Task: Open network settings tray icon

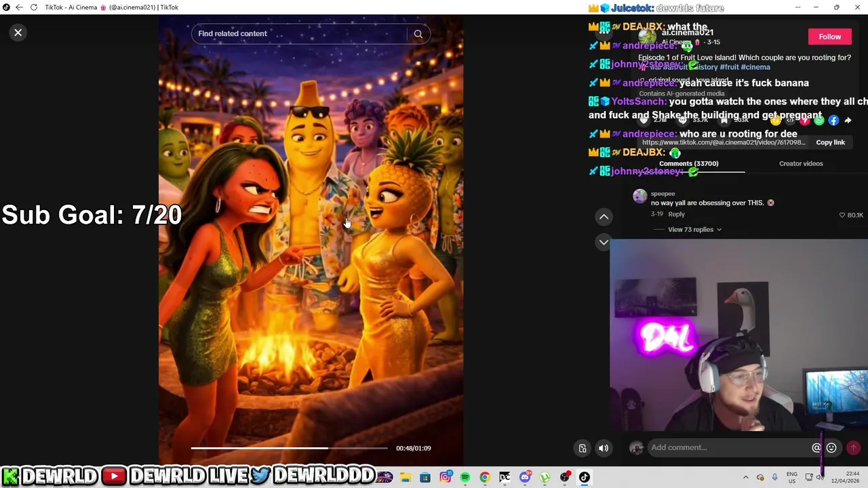Action: [x=809, y=477]
